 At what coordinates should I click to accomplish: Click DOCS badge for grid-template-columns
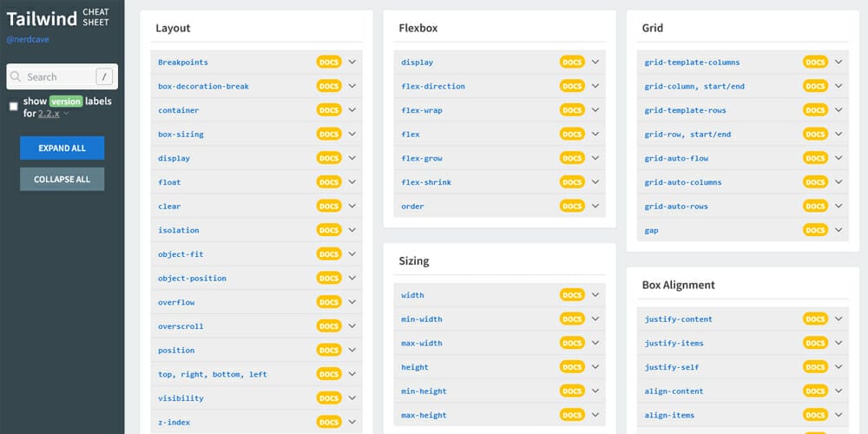815,62
